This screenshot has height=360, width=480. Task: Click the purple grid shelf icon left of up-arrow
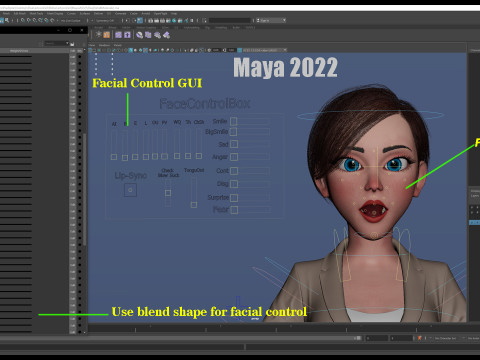point(118,35)
